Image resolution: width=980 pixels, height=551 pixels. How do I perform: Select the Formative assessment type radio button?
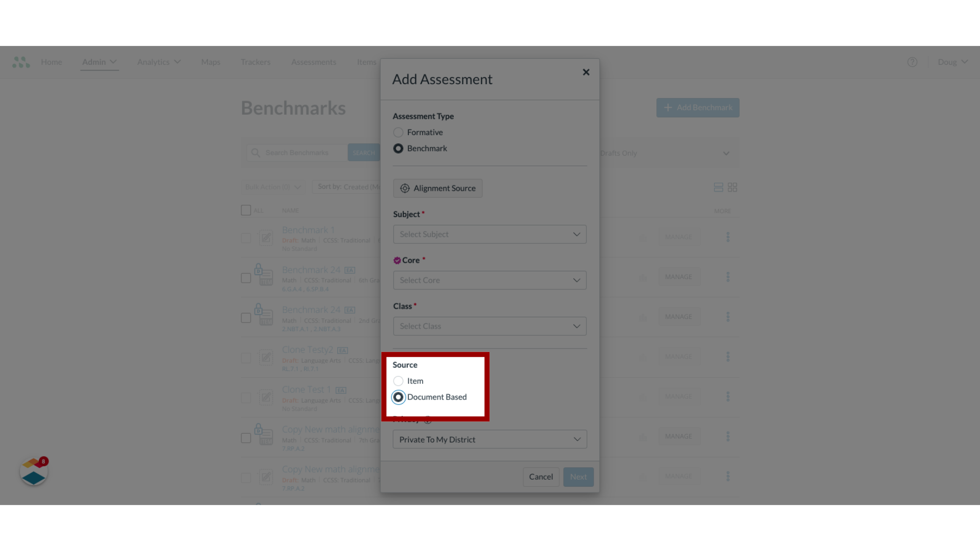[x=399, y=133]
